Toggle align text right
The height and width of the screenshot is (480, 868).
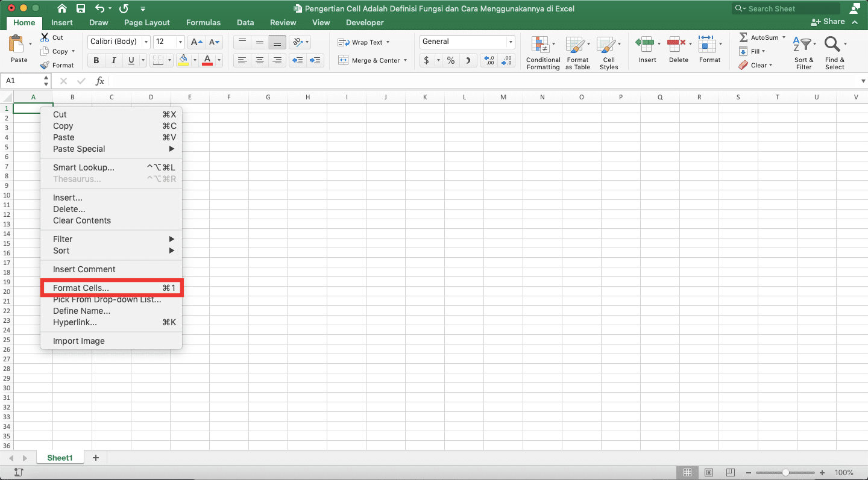click(277, 60)
